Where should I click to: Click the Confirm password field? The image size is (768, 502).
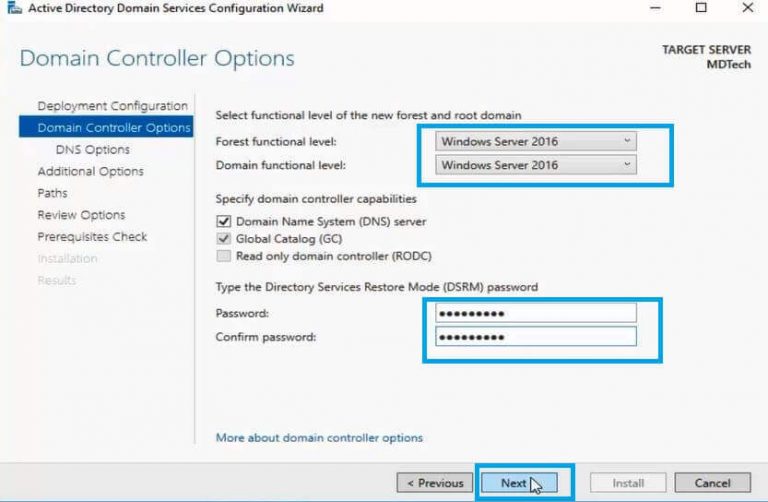pyautogui.click(x=536, y=337)
